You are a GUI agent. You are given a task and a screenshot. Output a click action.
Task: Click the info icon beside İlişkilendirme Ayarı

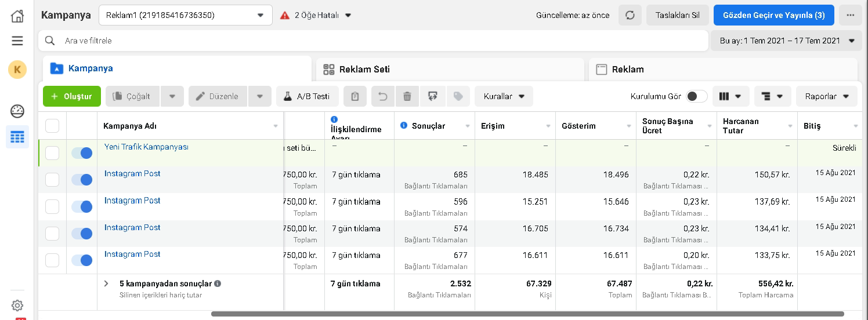[334, 119]
